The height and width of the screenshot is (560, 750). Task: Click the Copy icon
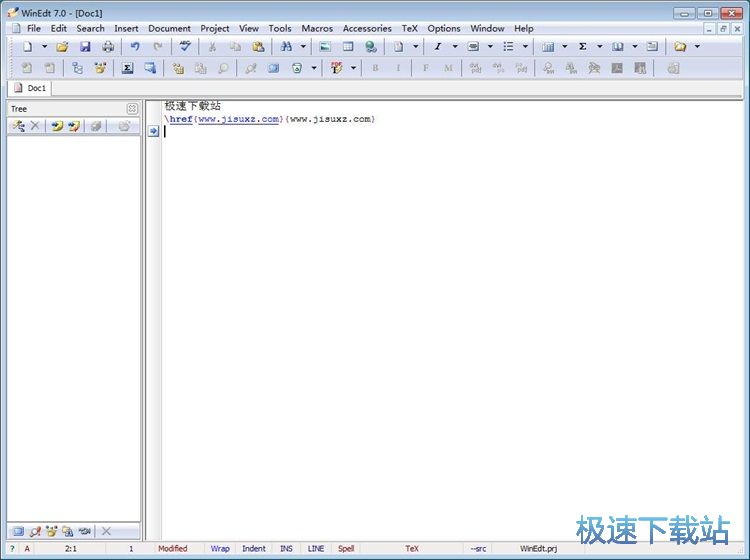click(x=235, y=46)
